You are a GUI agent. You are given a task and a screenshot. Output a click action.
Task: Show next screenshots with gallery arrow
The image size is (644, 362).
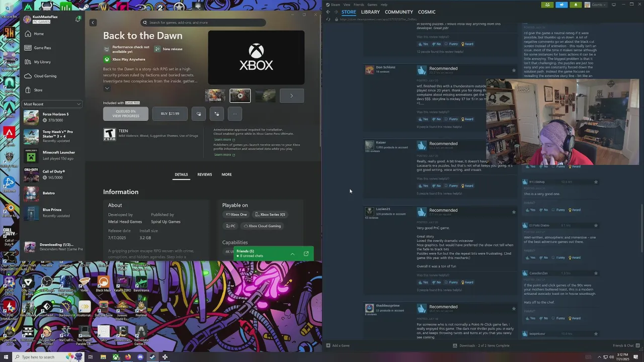[291, 96]
